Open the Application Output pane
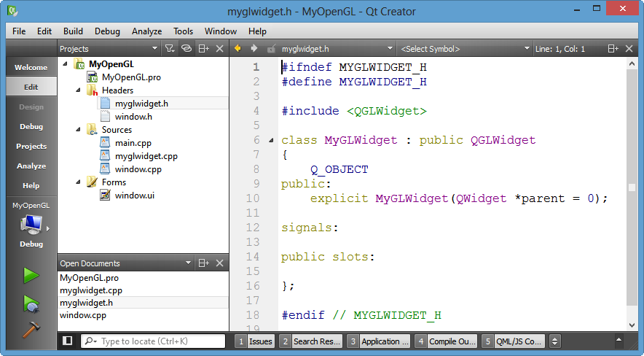This screenshot has width=644, height=356. pos(379,341)
